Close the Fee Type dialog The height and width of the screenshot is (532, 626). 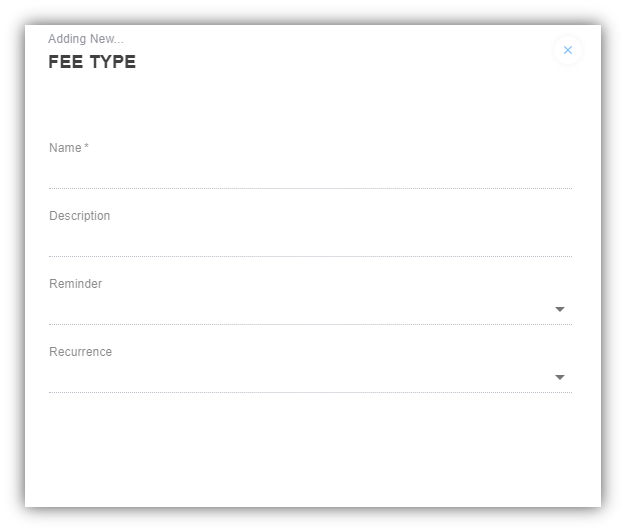point(567,50)
